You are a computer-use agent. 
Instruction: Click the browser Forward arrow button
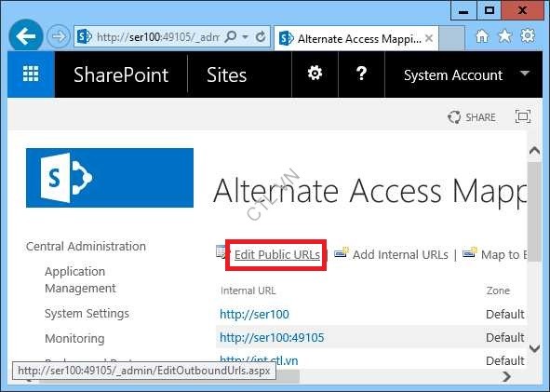pyautogui.click(x=59, y=36)
